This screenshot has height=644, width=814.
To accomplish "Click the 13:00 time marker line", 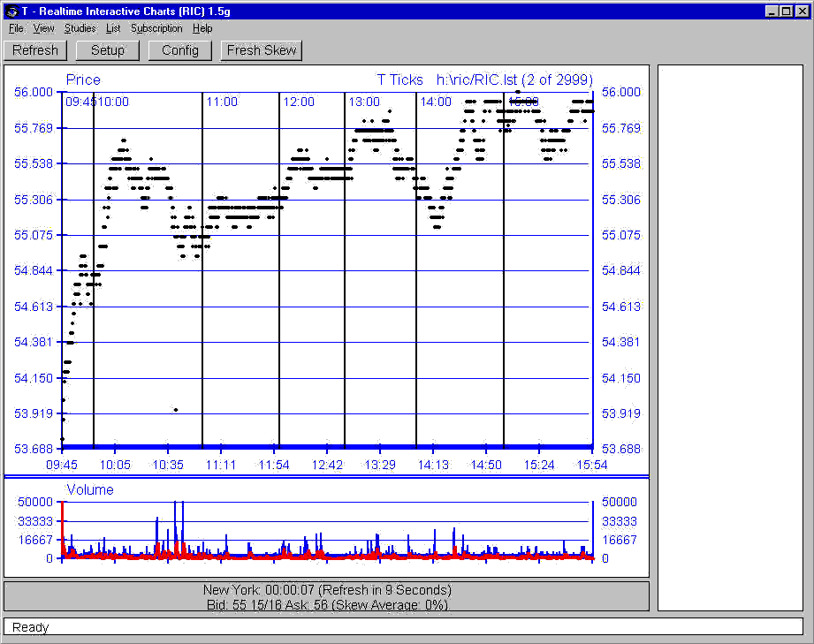I will [x=345, y=265].
